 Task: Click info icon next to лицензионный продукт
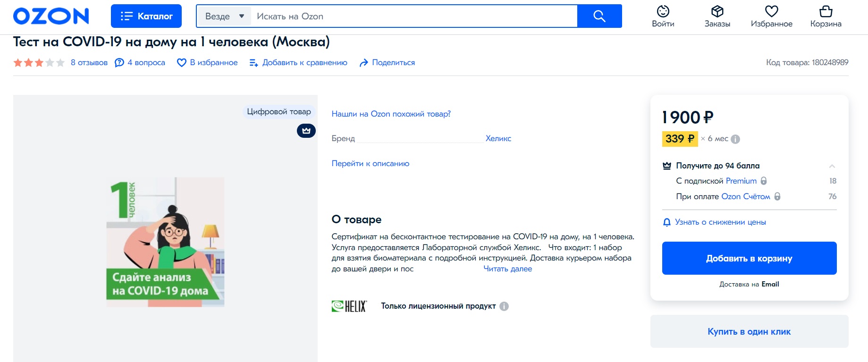pos(504,306)
